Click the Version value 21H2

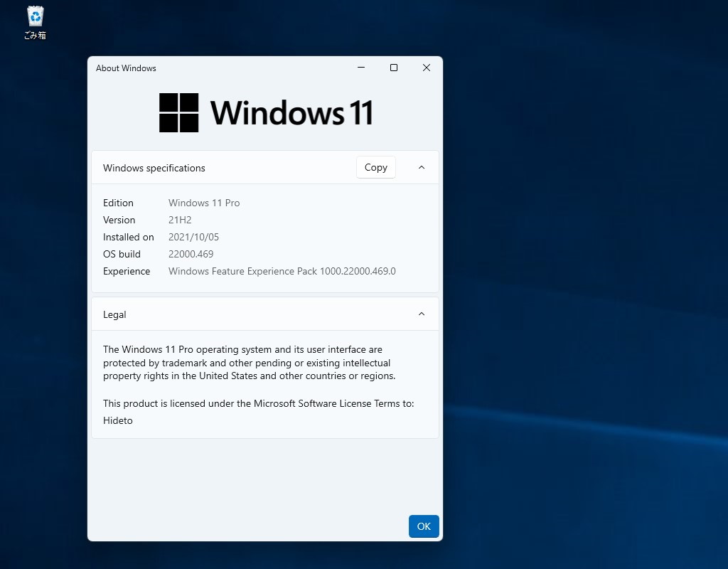pos(180,220)
